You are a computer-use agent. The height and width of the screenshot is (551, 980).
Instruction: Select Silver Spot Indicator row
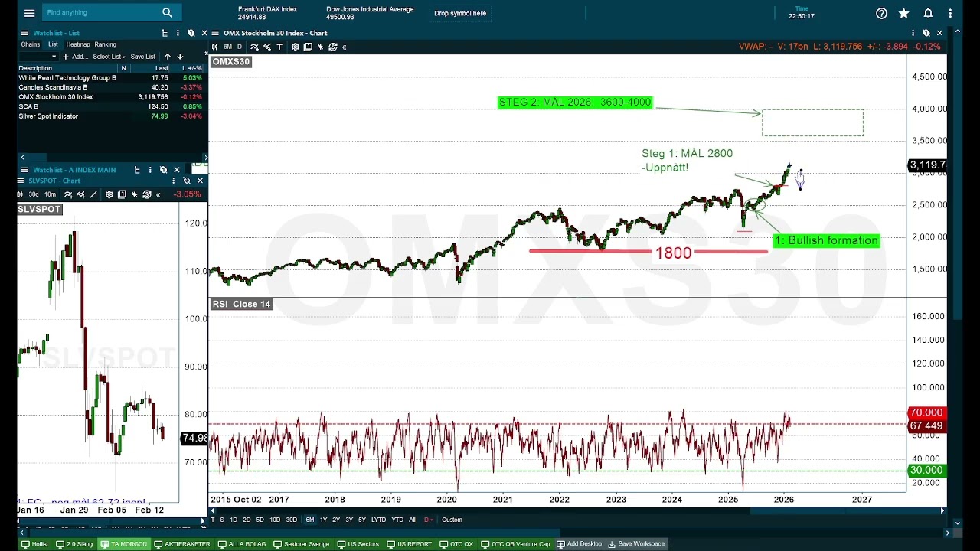coord(111,116)
